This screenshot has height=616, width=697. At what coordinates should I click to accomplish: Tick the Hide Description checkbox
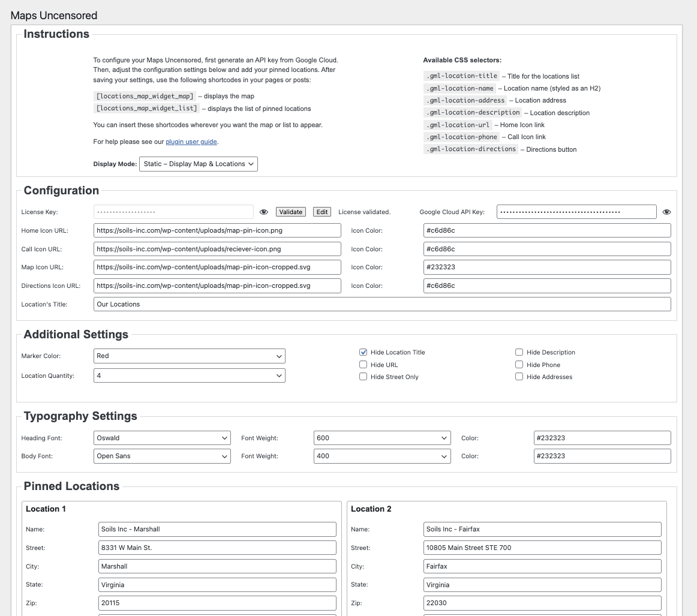(x=519, y=352)
